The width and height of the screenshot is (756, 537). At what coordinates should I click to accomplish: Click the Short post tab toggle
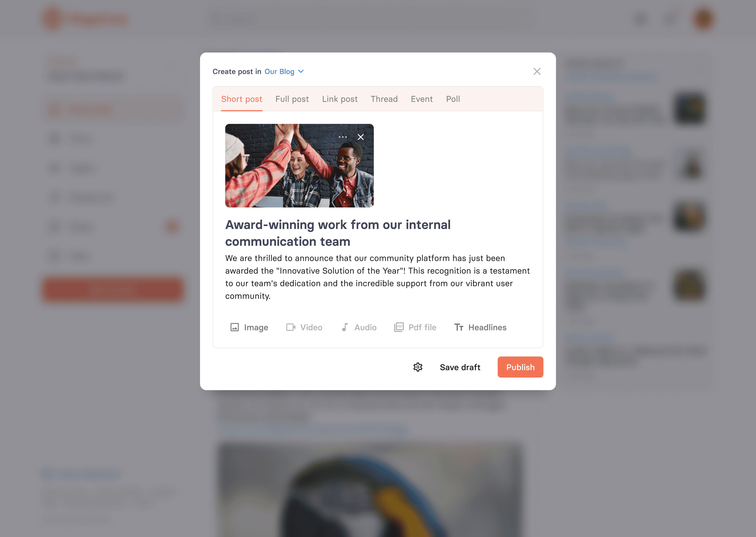(242, 99)
